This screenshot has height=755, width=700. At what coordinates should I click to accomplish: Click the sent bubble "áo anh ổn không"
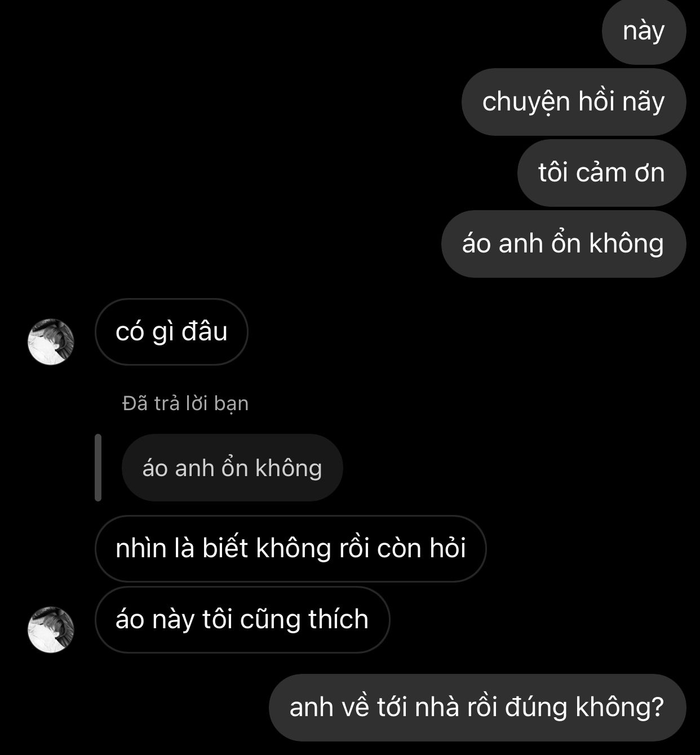click(564, 244)
